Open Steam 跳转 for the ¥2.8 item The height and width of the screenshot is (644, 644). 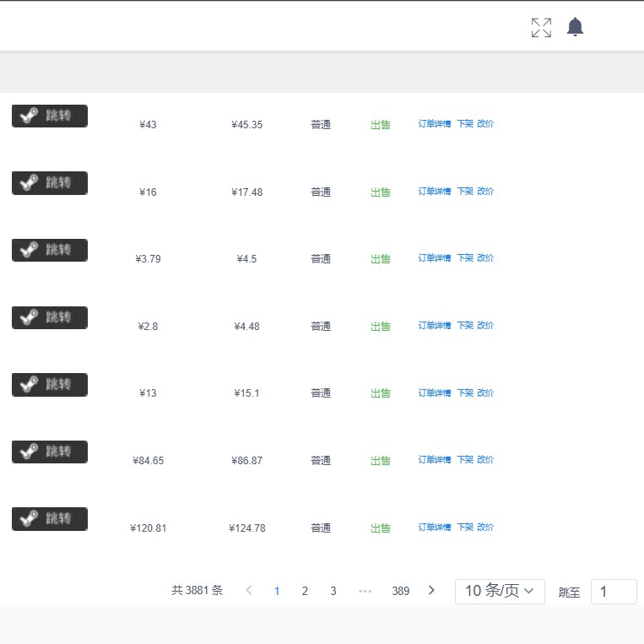pyautogui.click(x=50, y=317)
